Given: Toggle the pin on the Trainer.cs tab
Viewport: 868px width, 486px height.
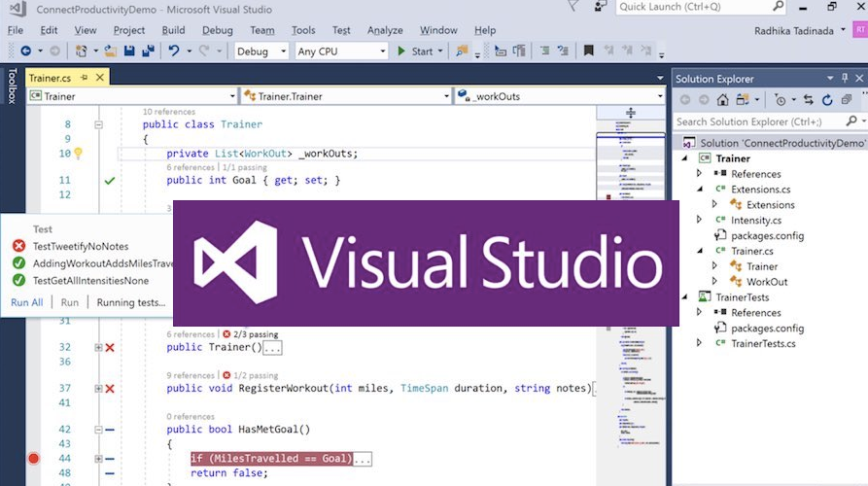Looking at the screenshot, I should pyautogui.click(x=85, y=78).
